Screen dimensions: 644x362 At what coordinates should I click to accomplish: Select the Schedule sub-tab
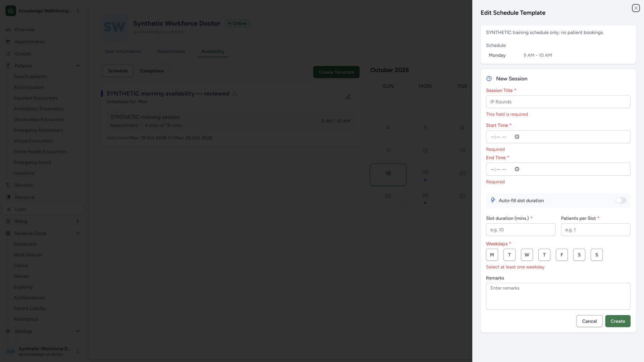[118, 71]
